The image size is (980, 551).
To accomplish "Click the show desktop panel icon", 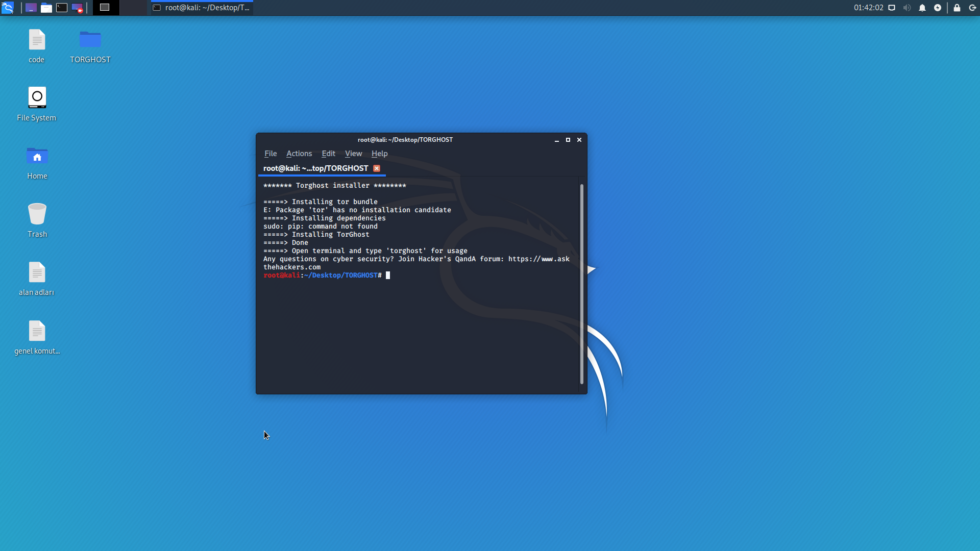I will point(31,8).
